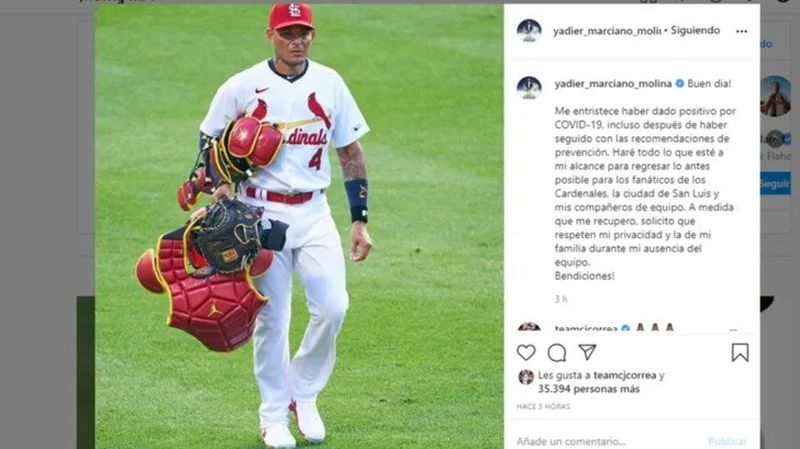Toggle the Siguiendo follow status
The width and height of the screenshot is (800, 449).
tap(695, 30)
